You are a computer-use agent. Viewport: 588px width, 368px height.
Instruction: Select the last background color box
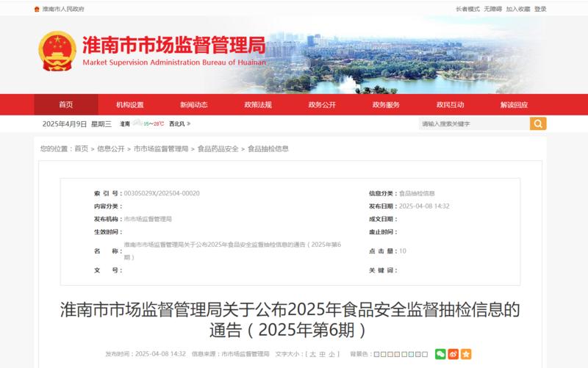click(x=425, y=354)
